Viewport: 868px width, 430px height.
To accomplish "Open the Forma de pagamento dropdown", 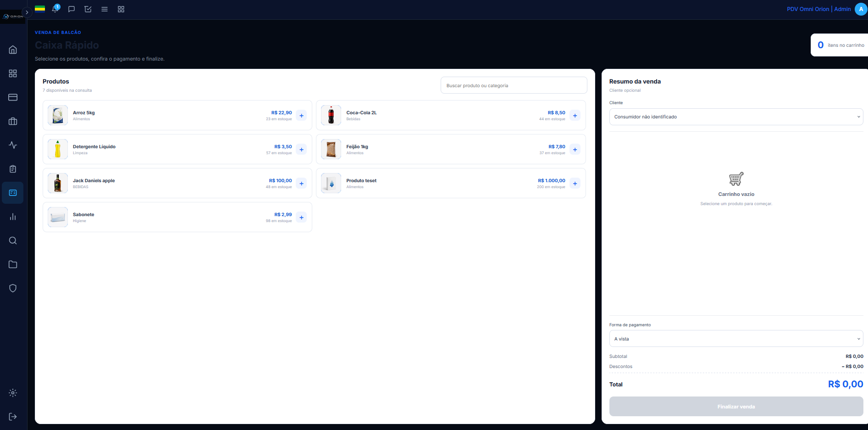I will [736, 339].
